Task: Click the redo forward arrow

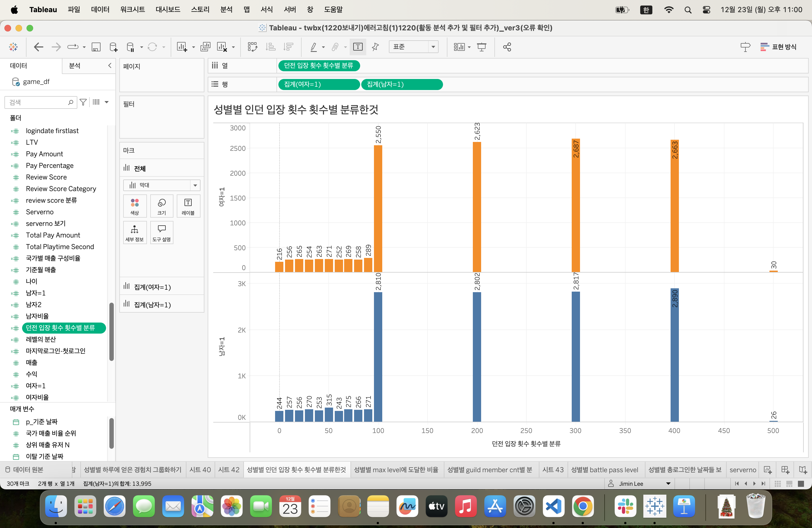Action: (x=56, y=47)
